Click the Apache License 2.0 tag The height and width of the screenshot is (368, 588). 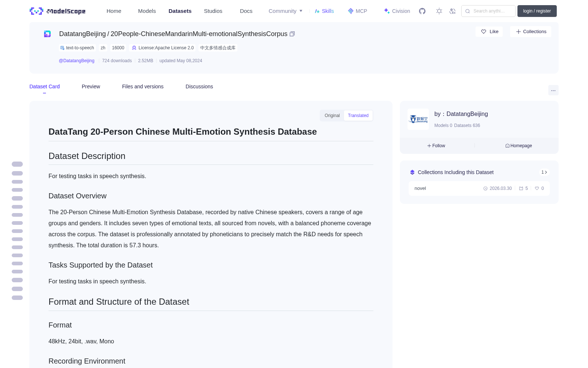162,48
